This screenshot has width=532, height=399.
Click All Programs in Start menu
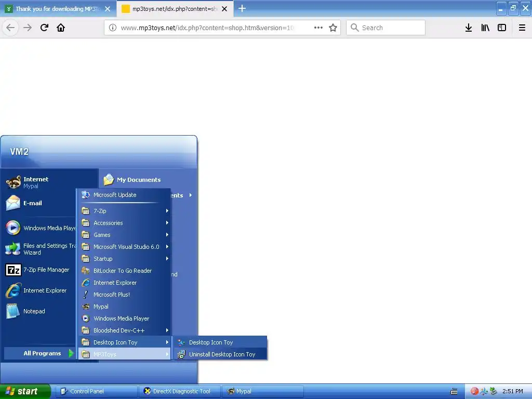[39, 353]
